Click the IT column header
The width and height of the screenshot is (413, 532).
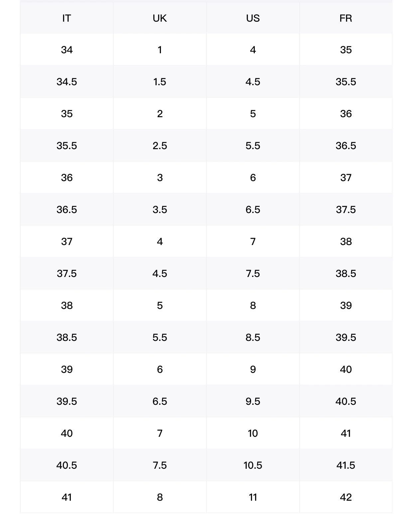point(67,18)
